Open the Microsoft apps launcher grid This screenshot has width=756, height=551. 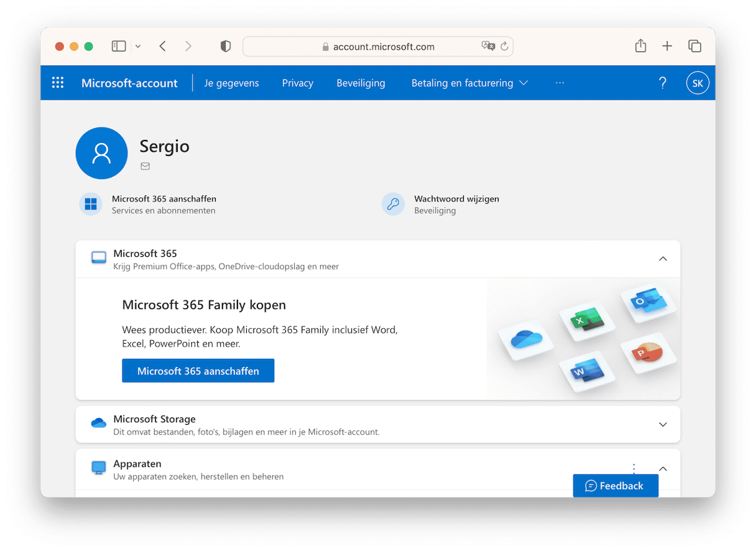[58, 83]
